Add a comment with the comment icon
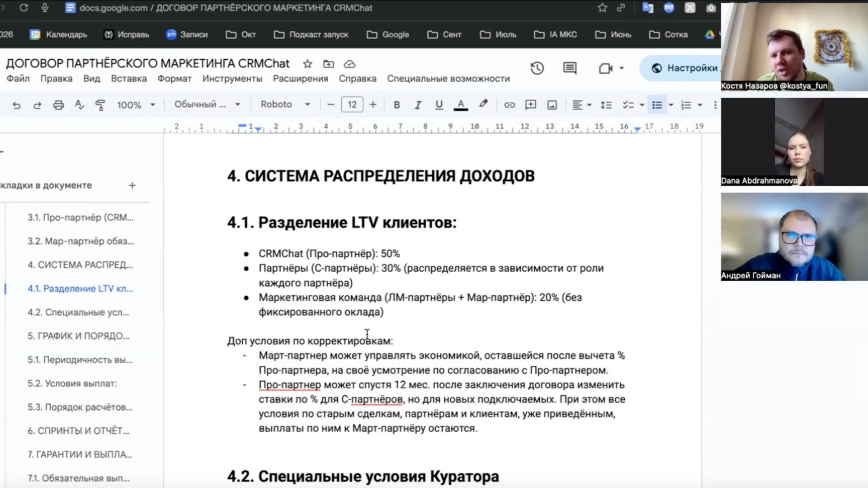 pos(530,104)
